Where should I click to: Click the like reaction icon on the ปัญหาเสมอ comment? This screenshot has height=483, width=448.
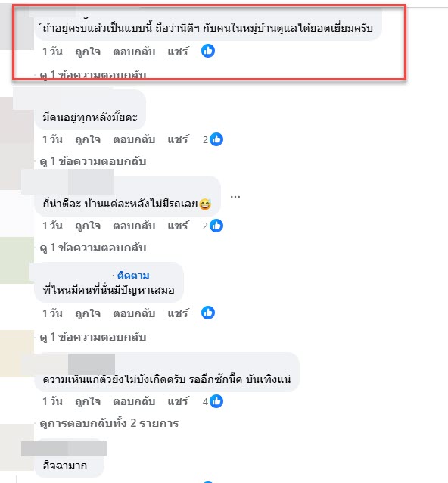pos(208,313)
